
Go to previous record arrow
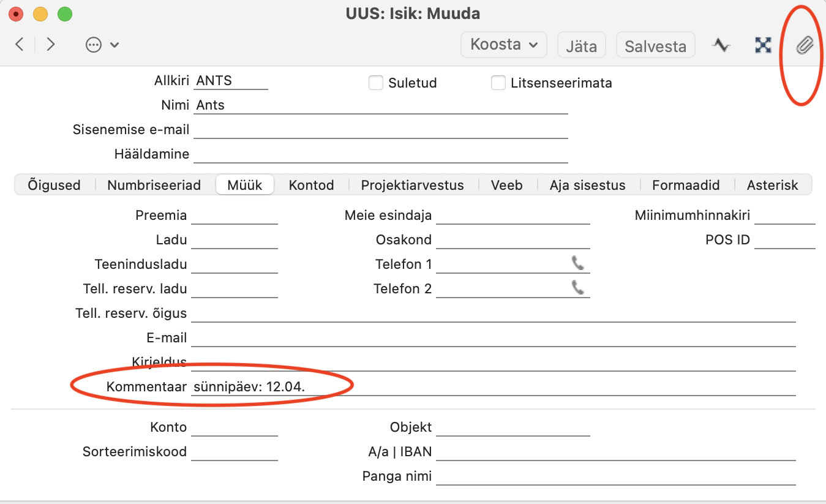20,44
